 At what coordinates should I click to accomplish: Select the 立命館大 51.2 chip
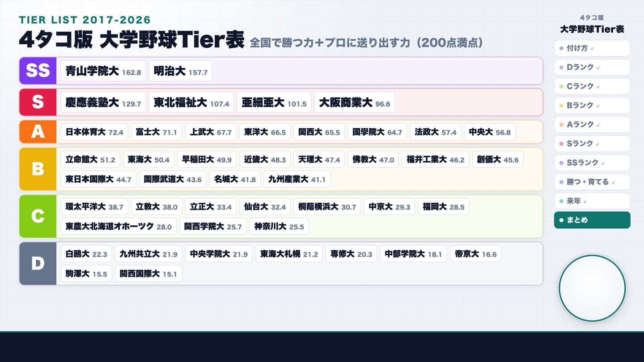90,159
